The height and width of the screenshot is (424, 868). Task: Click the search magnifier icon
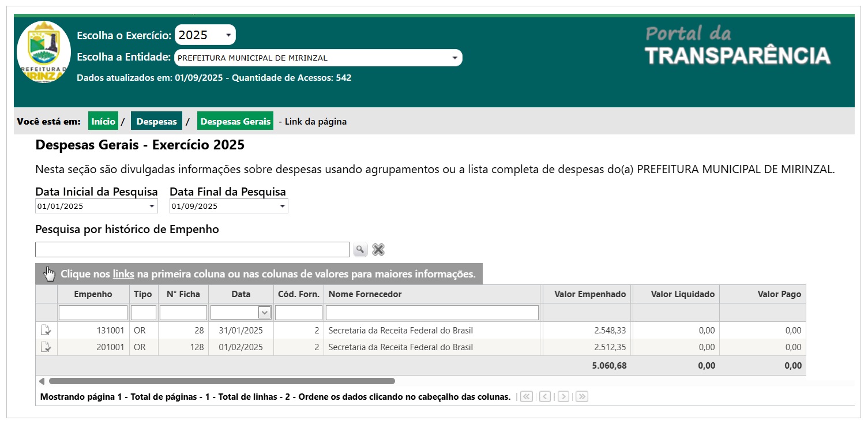360,249
